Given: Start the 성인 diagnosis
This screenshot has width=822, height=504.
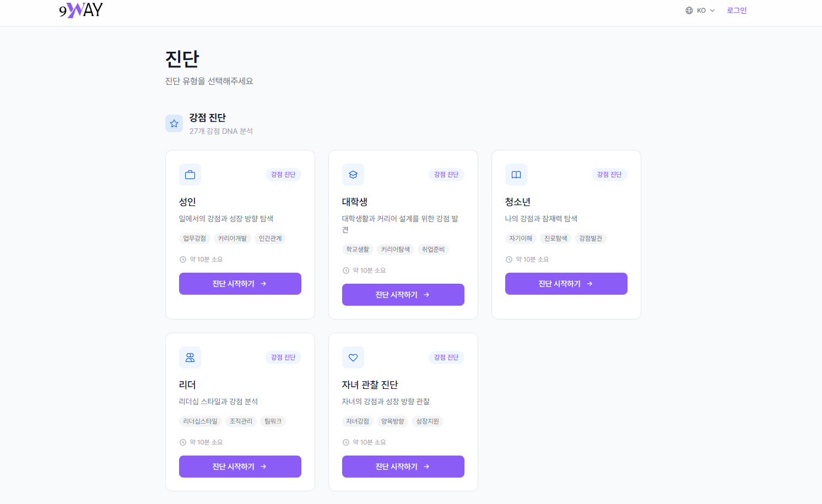Looking at the screenshot, I should point(240,283).
